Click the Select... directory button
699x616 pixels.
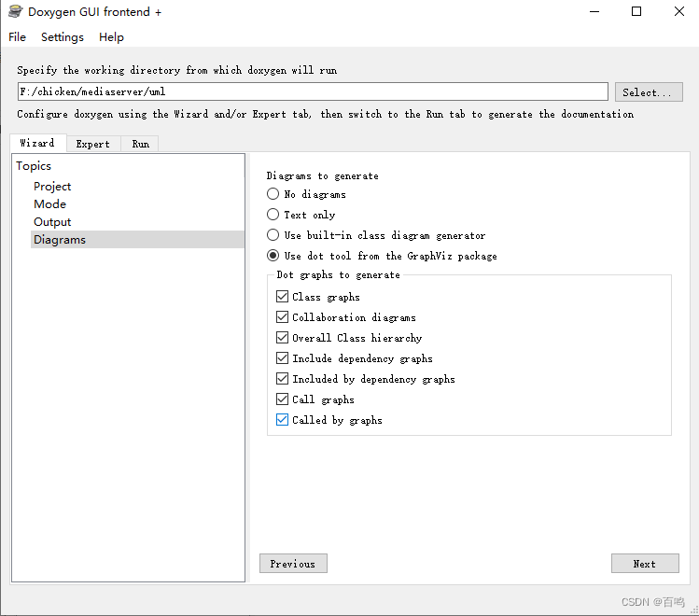(649, 92)
